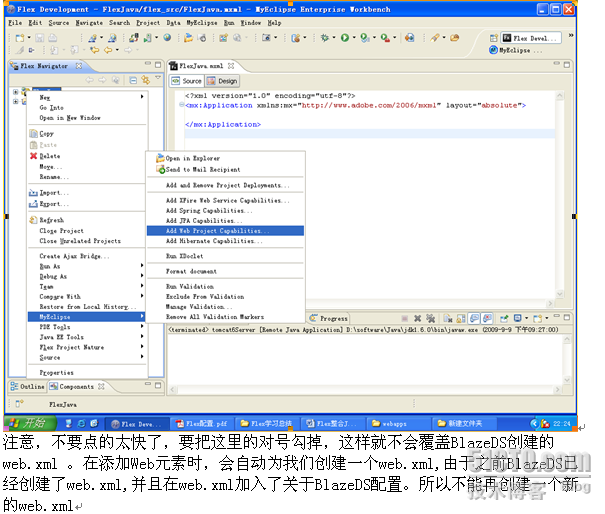
Task: Switch to the Design editor tab
Action: point(223,81)
